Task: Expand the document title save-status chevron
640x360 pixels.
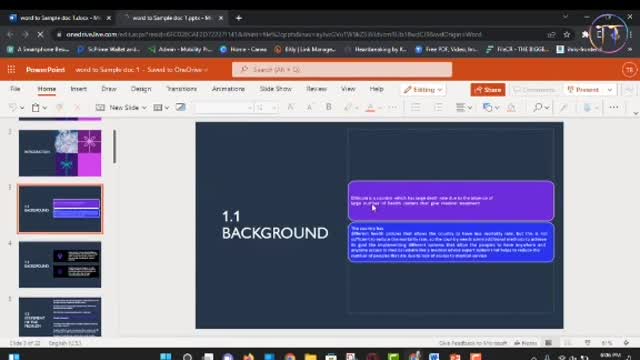Action: click(206, 70)
